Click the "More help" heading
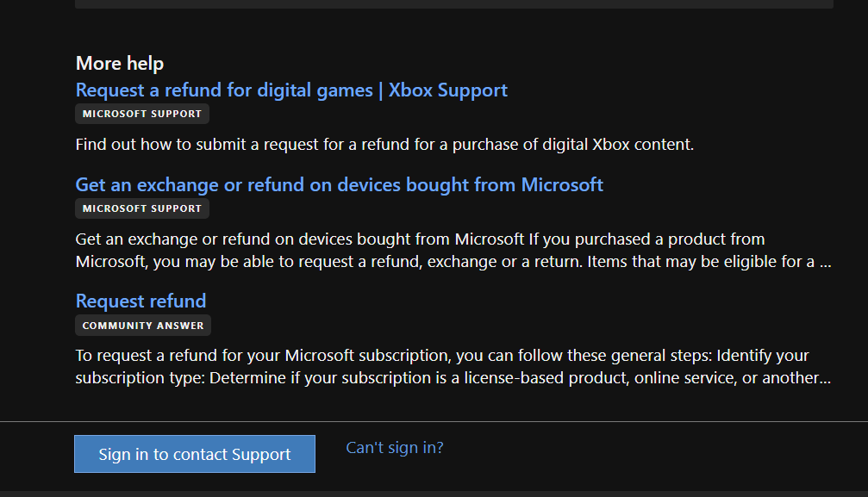 (x=120, y=64)
